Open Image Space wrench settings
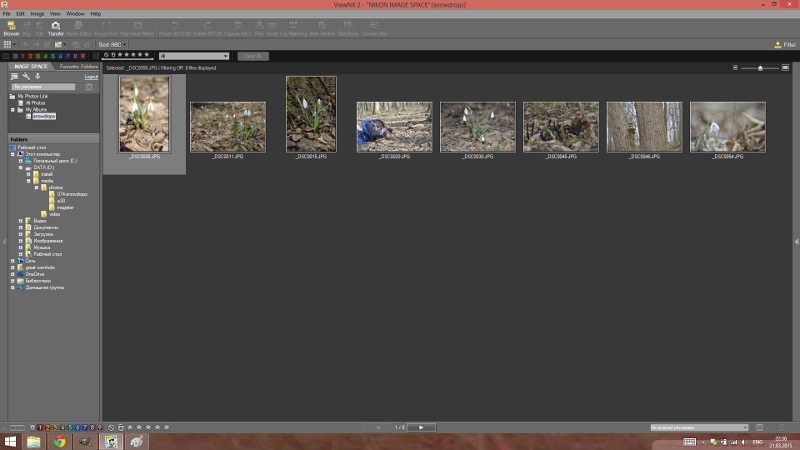This screenshot has width=800, height=450. point(26,77)
